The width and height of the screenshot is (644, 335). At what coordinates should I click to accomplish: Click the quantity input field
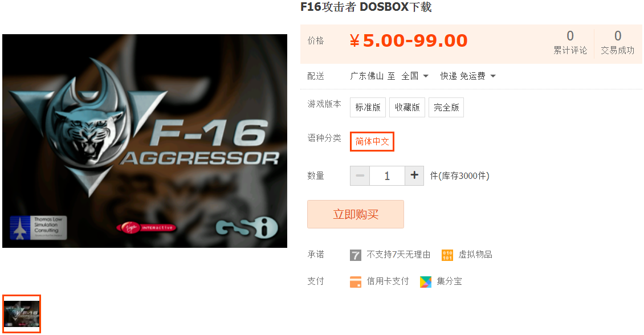(x=387, y=175)
